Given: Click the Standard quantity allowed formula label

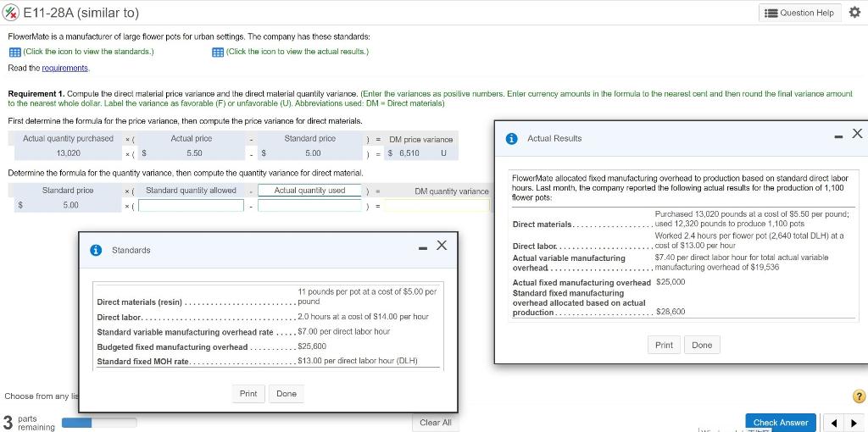Looking at the screenshot, I should click(x=191, y=191).
